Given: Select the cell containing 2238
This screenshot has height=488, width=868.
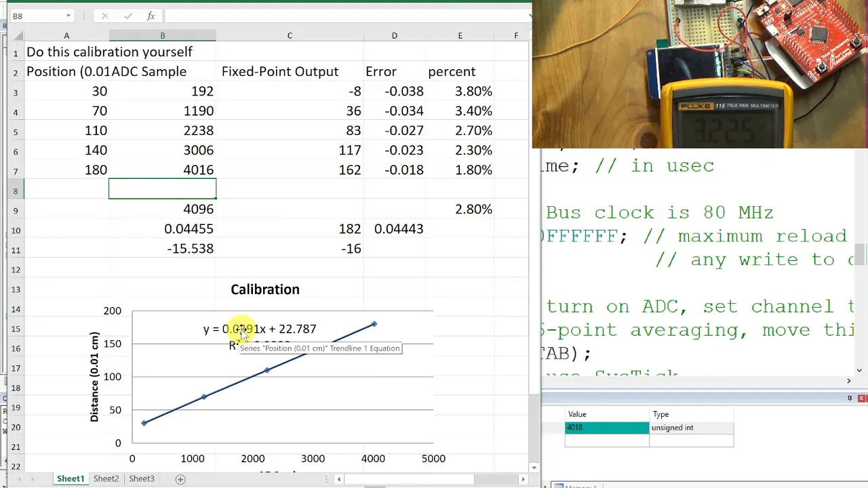Looking at the screenshot, I should [x=163, y=131].
